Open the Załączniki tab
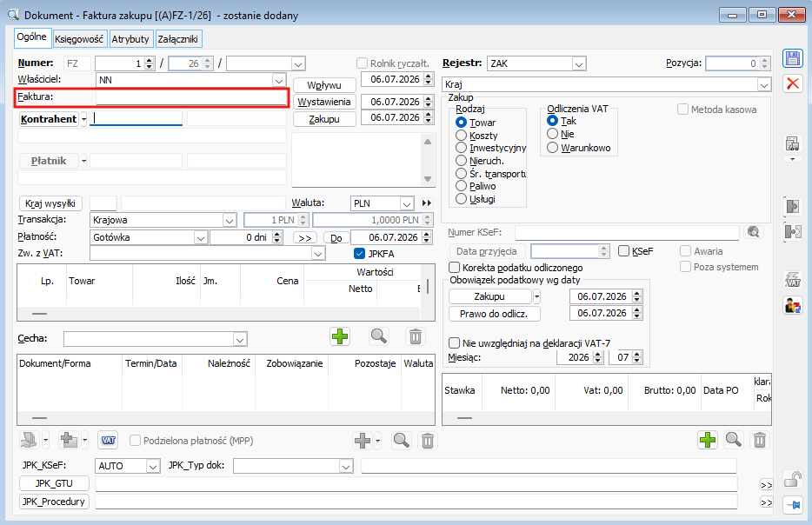Image resolution: width=812 pixels, height=525 pixels. click(x=177, y=39)
